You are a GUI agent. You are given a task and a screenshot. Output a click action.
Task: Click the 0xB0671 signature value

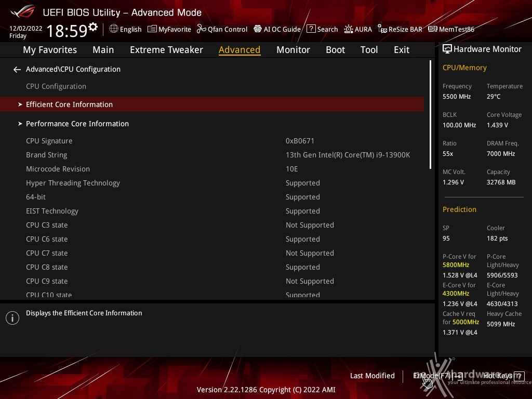pos(300,141)
